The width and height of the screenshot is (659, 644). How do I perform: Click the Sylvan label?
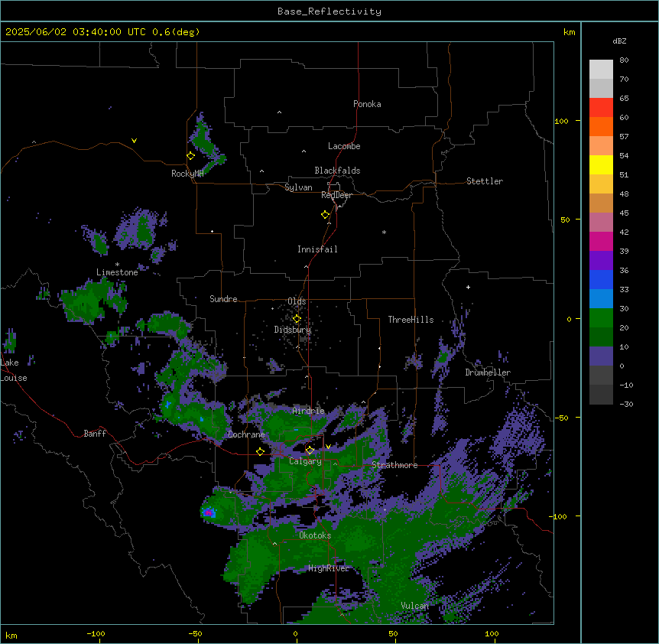tap(298, 187)
